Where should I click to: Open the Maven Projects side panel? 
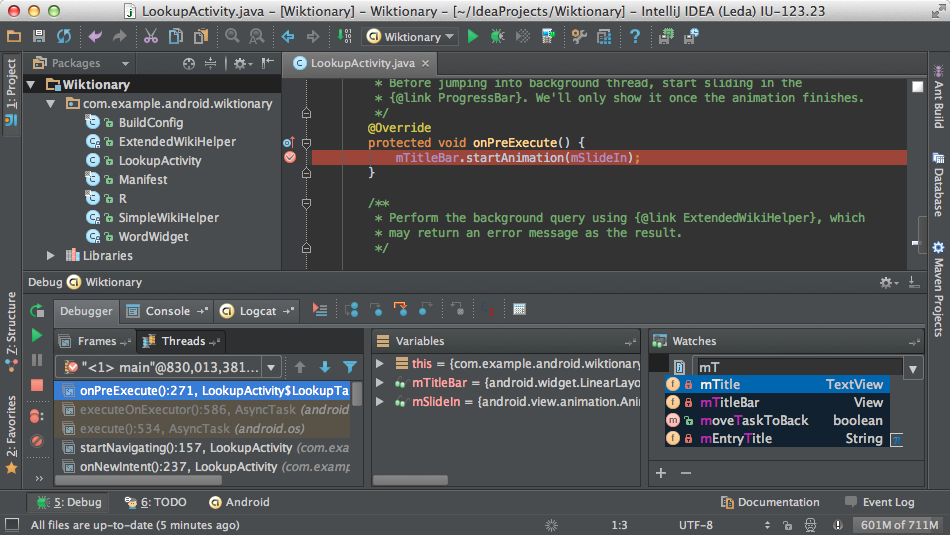938,288
